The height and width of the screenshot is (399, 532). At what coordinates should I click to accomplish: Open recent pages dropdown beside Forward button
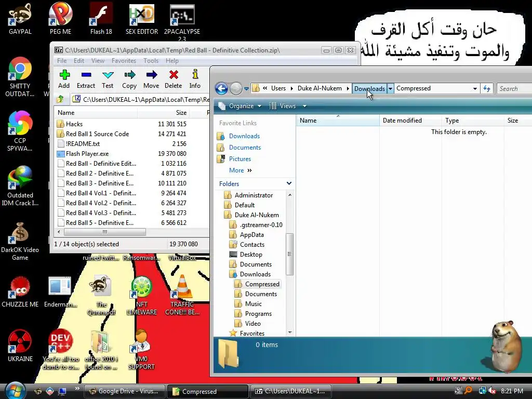point(246,89)
